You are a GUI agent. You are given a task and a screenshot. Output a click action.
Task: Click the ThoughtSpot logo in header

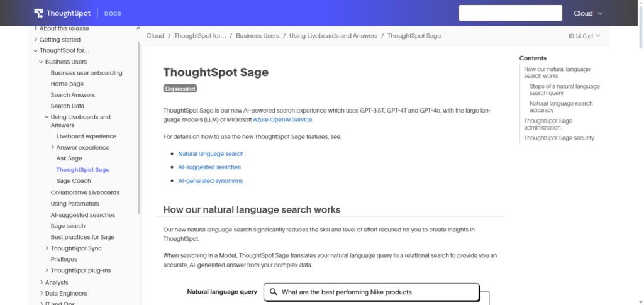coord(62,13)
